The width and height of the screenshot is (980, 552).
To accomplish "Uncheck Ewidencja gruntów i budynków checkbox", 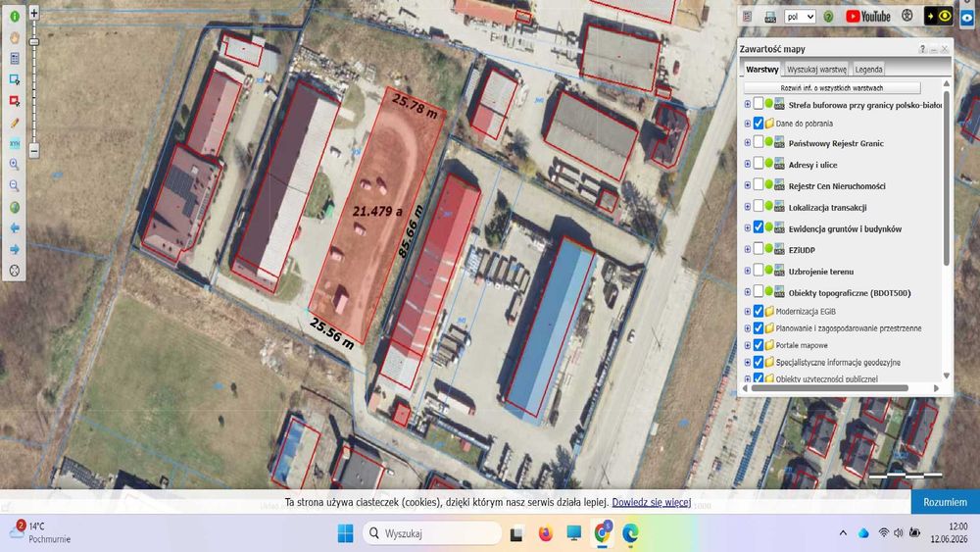I will tap(759, 227).
